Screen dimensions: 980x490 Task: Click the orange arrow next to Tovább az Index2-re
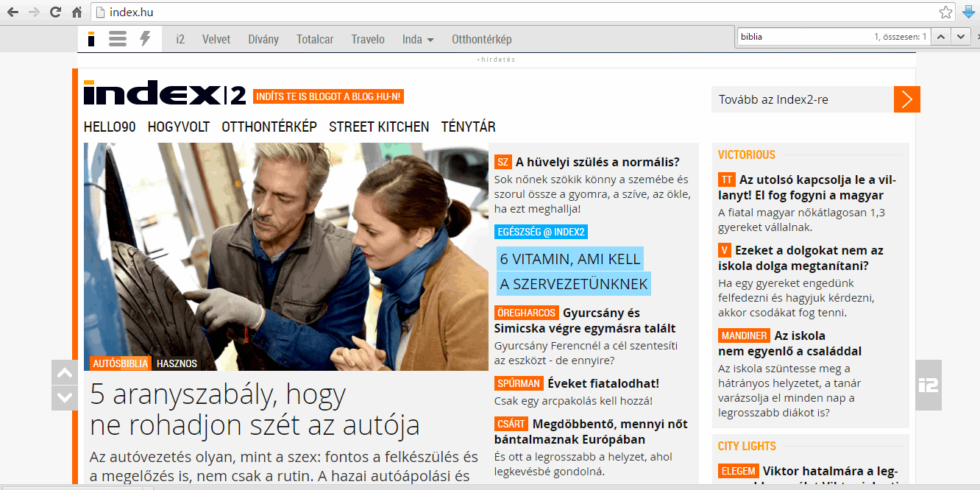[x=907, y=99]
